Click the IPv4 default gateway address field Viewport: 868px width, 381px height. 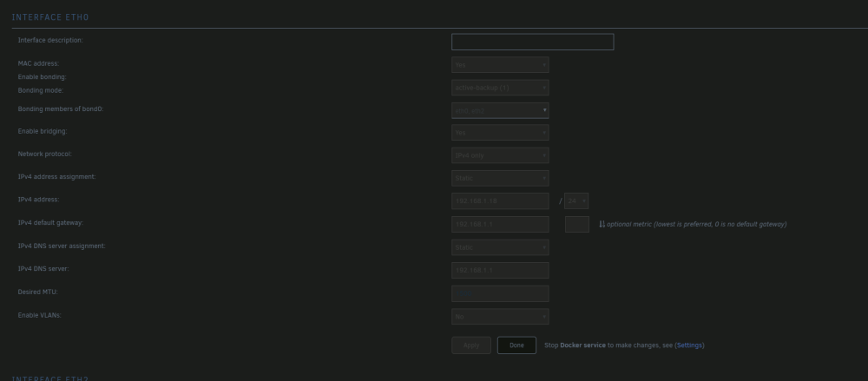(500, 224)
